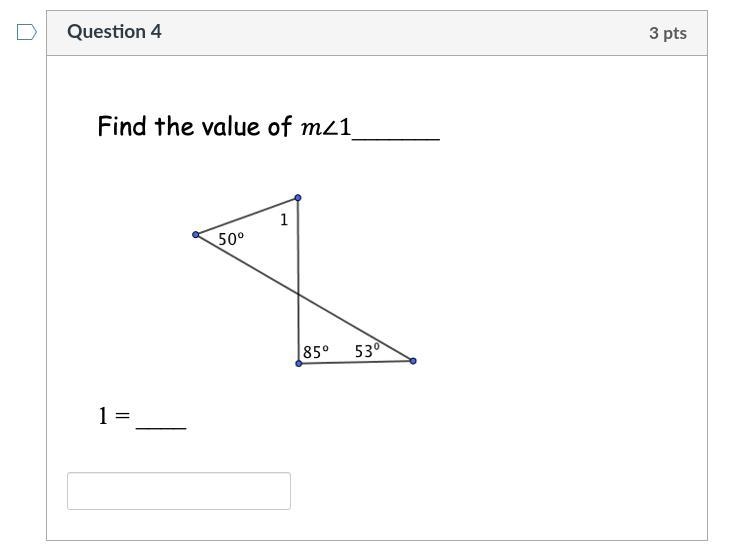Click the gray question header bar
This screenshot has width=744, height=559.
coord(377,33)
